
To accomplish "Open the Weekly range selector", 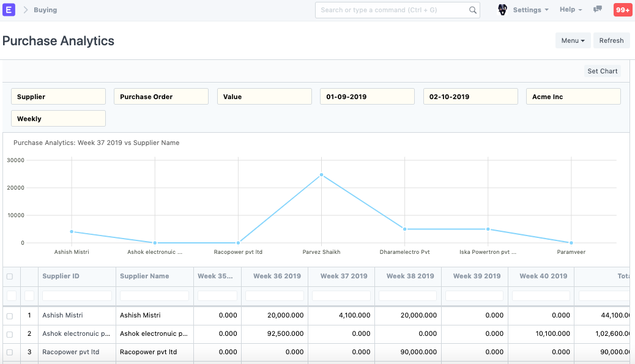I will click(x=58, y=119).
